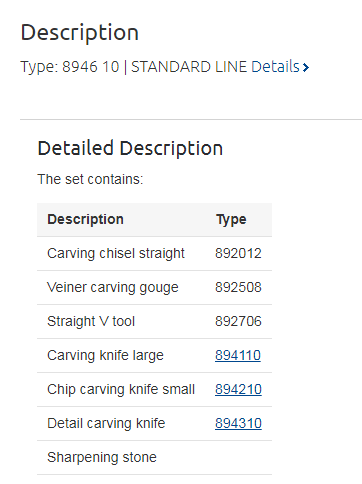Click the Type column header

[231, 220]
